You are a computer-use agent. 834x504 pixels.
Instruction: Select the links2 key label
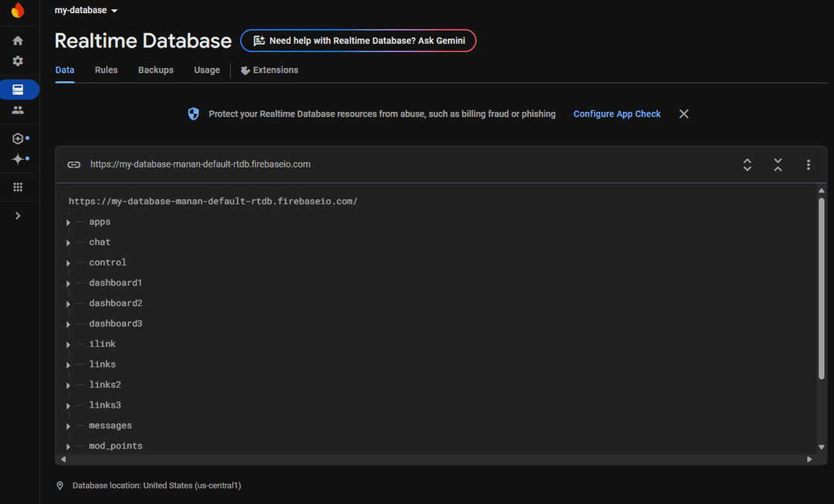[105, 384]
